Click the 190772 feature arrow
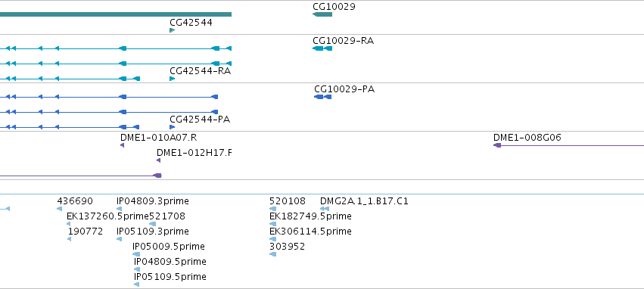Screen dimensions: 644x289 click(69, 239)
